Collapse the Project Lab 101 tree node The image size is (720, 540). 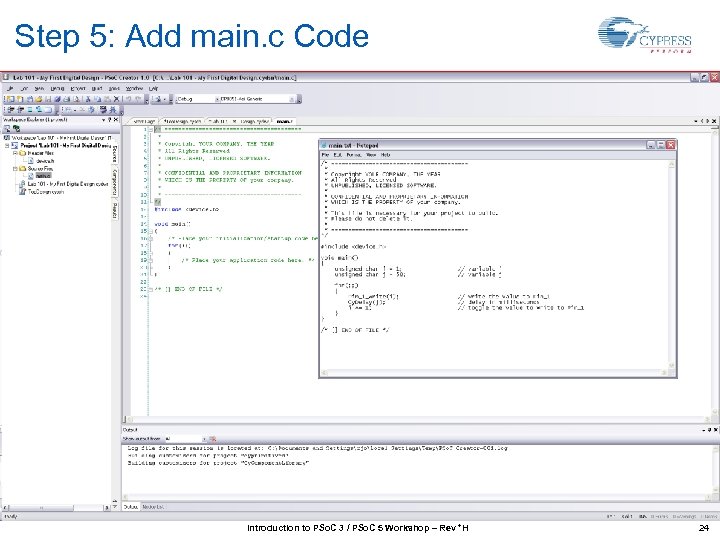(x=7, y=146)
